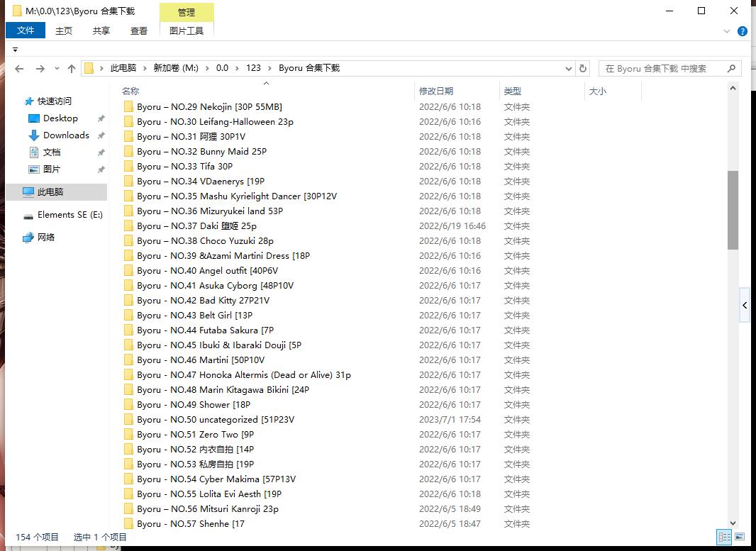Open Downloads in Quick access
Screen dimensions: 756x551
[x=66, y=135]
